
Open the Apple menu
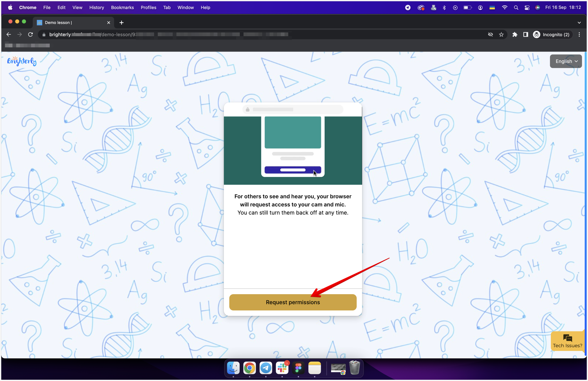coord(10,8)
